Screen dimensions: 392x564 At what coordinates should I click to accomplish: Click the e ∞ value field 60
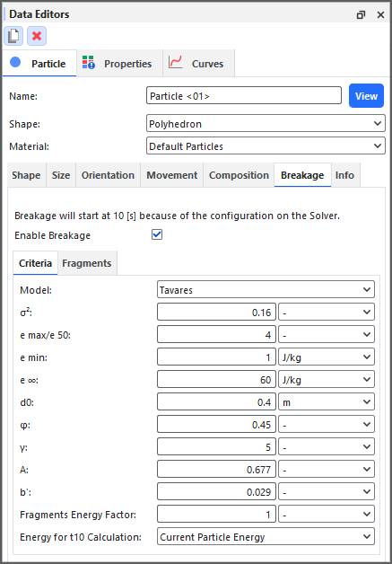(216, 380)
